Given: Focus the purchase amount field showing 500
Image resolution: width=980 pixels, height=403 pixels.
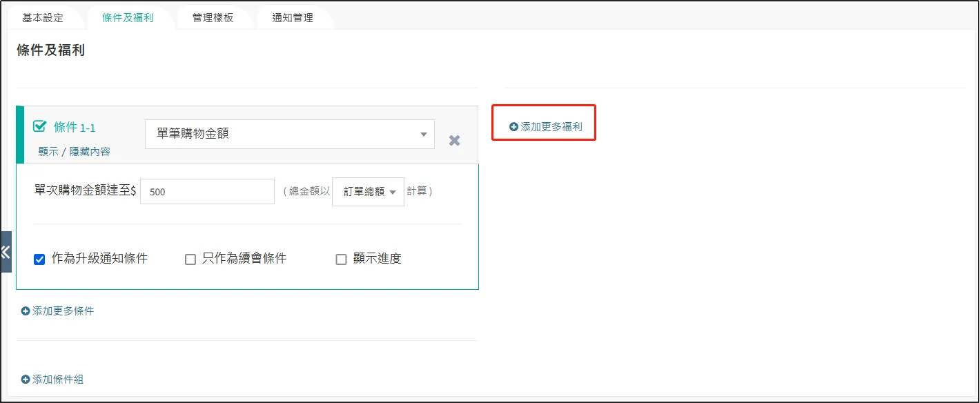Looking at the screenshot, I should pyautogui.click(x=207, y=192).
